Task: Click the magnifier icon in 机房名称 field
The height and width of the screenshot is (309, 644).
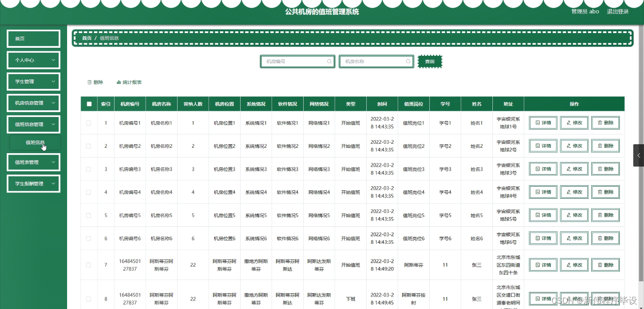Action: click(408, 61)
